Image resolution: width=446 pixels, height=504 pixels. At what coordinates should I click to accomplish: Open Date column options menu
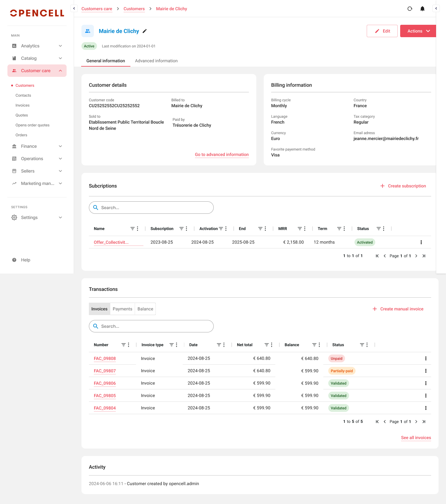point(224,345)
